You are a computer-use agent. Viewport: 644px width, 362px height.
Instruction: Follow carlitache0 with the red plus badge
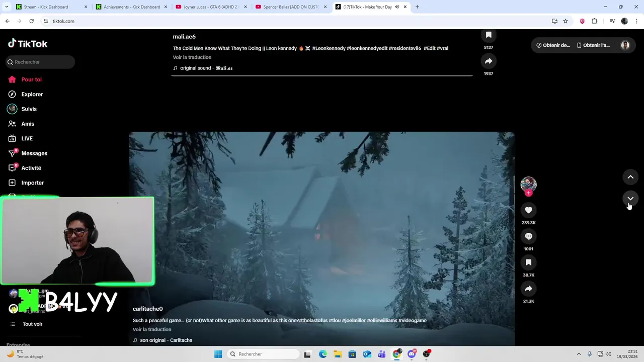coord(528,193)
